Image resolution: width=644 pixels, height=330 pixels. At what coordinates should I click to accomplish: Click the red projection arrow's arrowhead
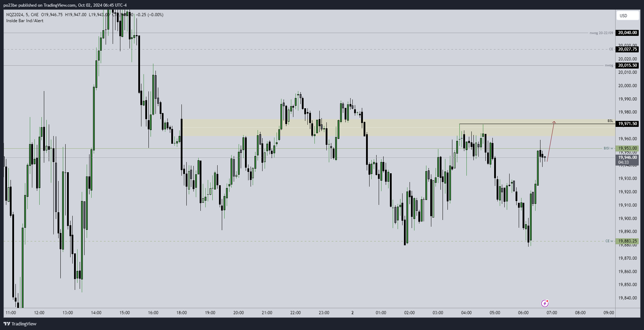[x=554, y=122]
